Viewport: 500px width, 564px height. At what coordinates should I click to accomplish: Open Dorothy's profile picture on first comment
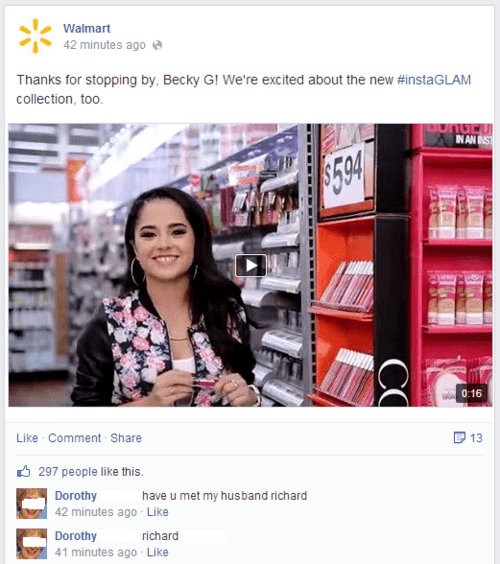click(x=32, y=503)
